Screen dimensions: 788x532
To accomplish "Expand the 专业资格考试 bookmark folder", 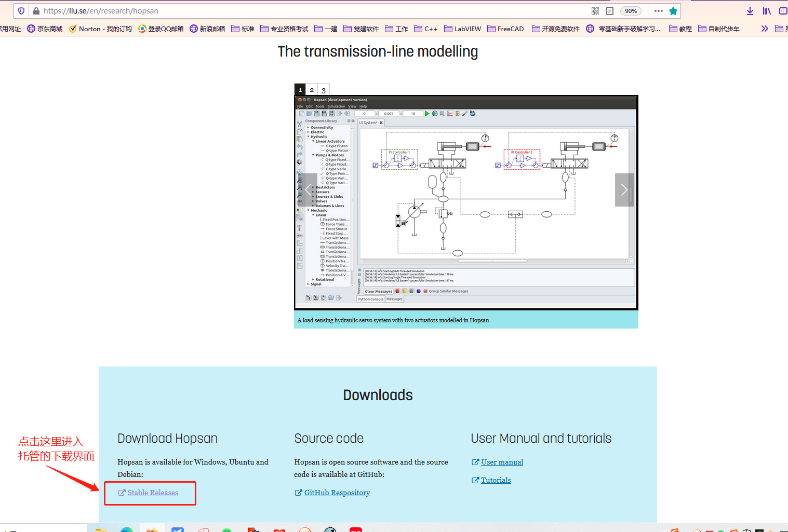I will pos(284,29).
